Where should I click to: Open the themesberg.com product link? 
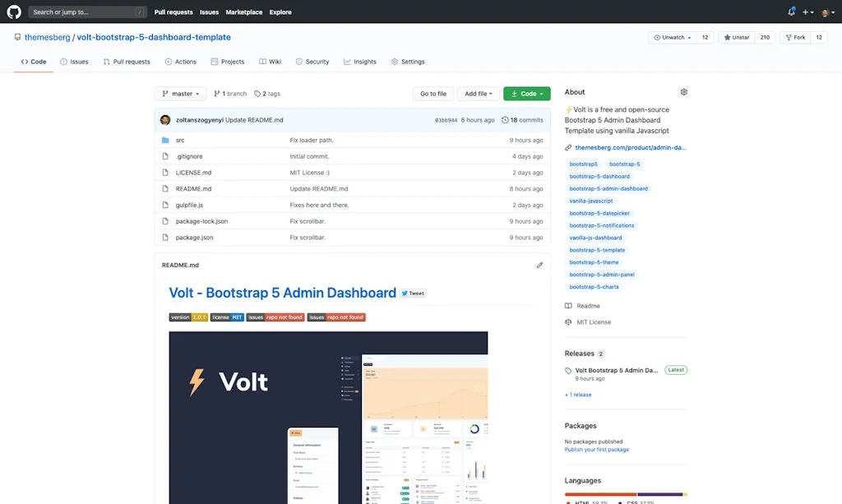(631, 148)
